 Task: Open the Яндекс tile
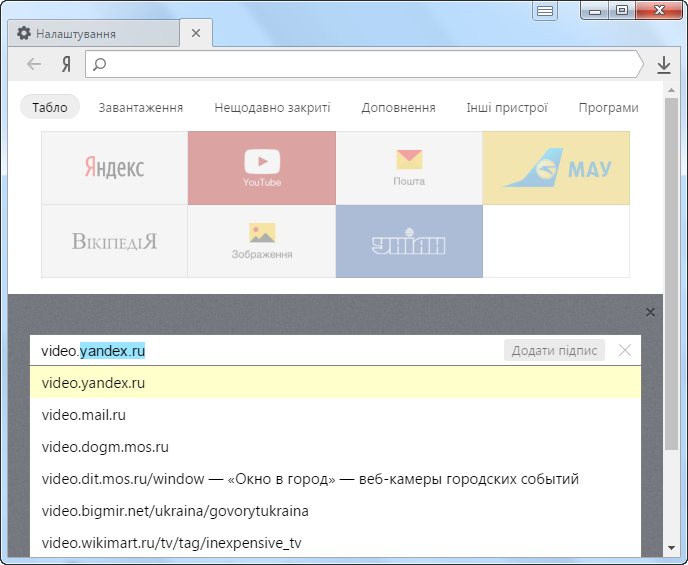click(x=115, y=168)
